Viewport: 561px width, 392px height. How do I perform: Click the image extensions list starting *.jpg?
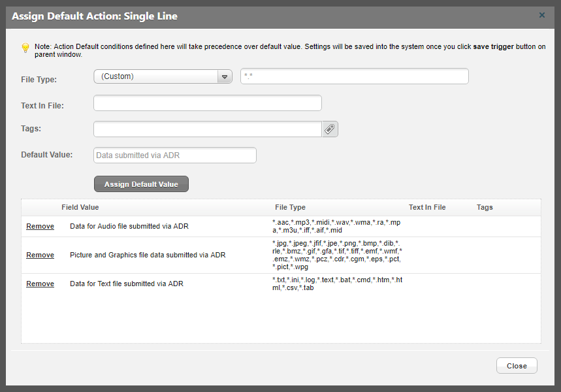[x=337, y=255]
